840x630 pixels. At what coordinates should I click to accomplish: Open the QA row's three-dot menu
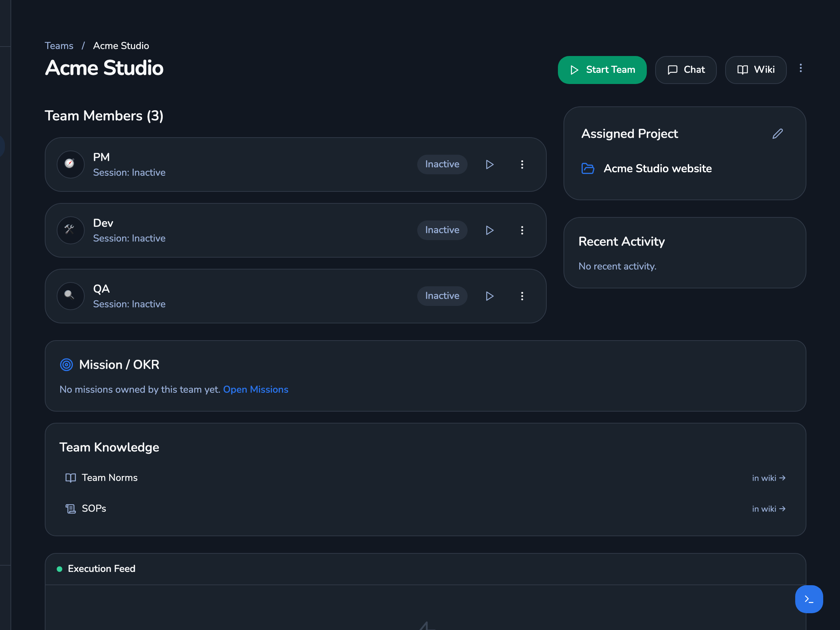pyautogui.click(x=522, y=296)
